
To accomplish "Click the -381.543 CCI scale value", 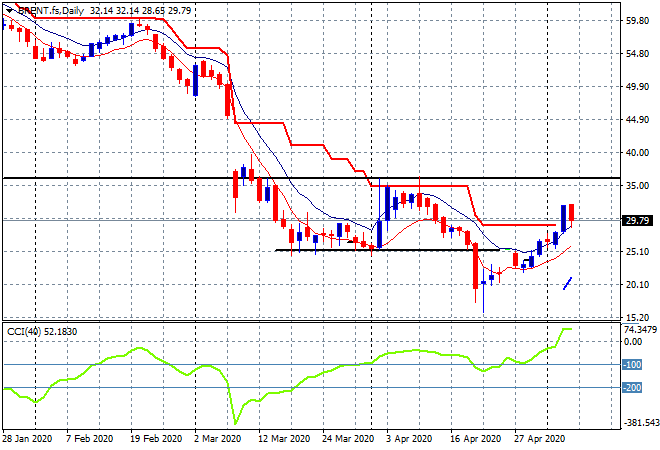I will (x=641, y=422).
